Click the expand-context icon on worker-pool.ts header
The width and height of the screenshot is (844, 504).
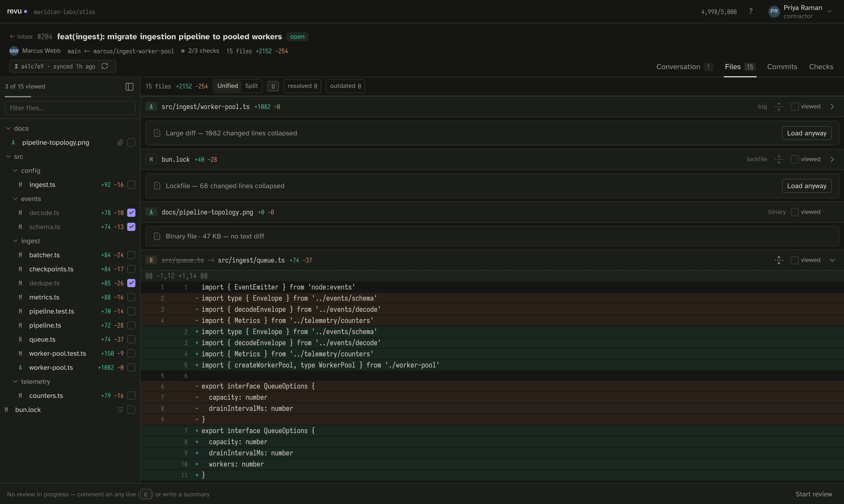(779, 107)
